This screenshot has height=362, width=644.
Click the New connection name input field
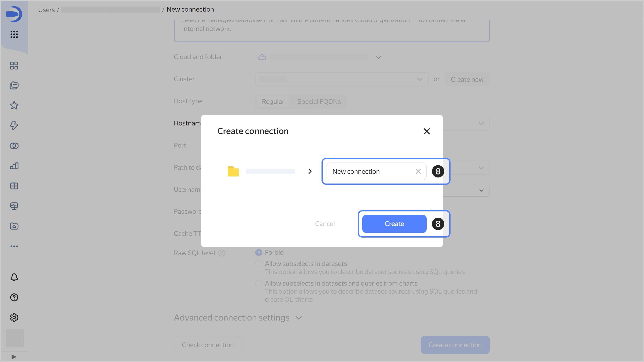click(x=370, y=171)
